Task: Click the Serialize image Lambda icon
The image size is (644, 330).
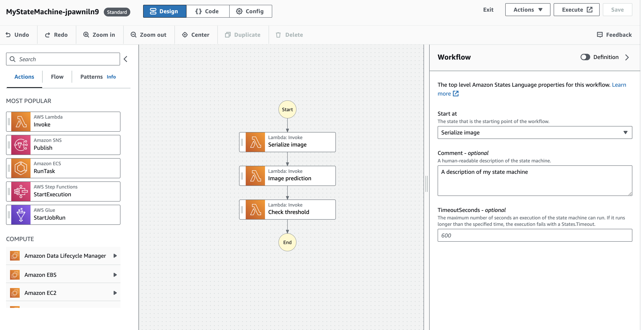Action: pyautogui.click(x=255, y=142)
